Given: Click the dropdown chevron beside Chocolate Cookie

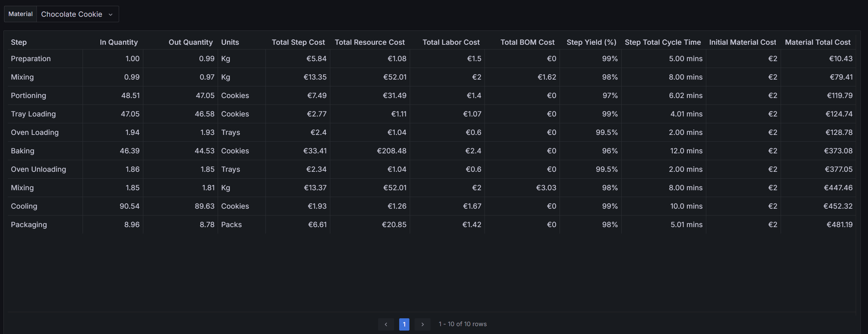Looking at the screenshot, I should (x=111, y=14).
